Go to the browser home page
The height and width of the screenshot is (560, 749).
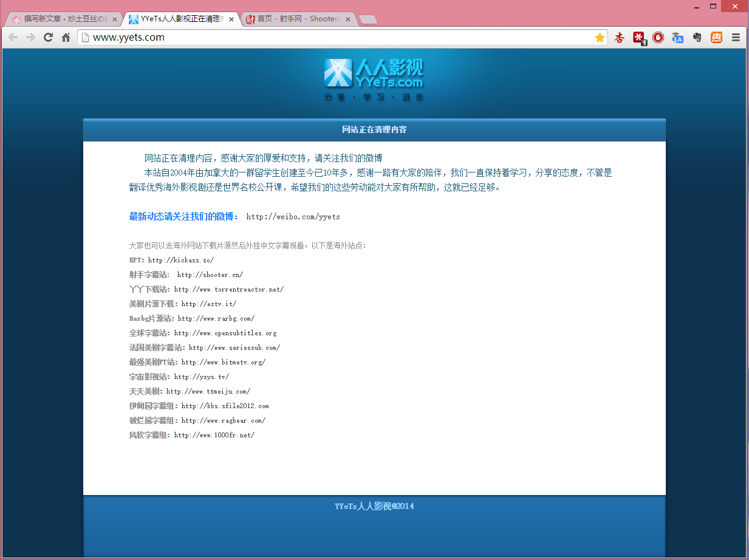66,38
